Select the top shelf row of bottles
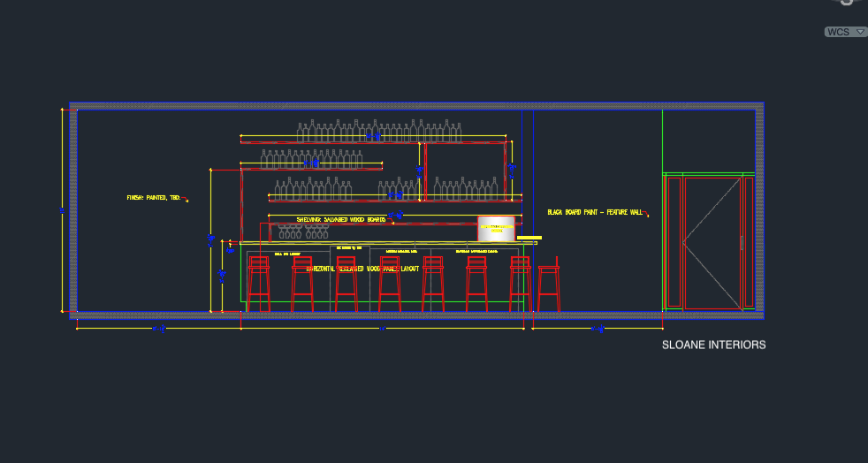Screen dimensions: 868x463 [378, 132]
